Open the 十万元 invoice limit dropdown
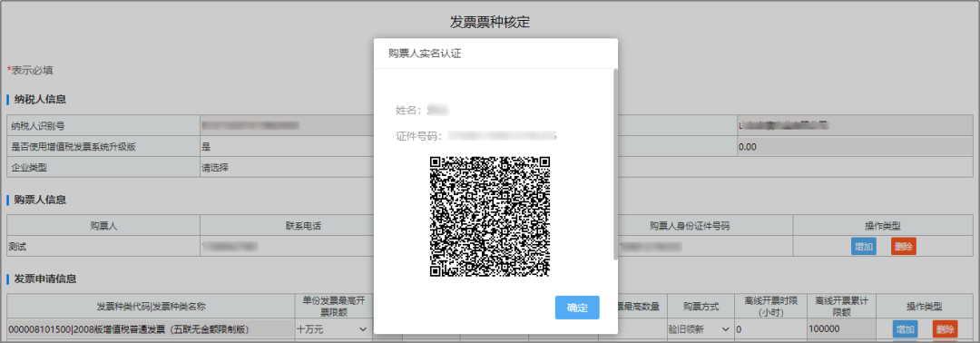This screenshot has width=980, height=343. coord(332,328)
